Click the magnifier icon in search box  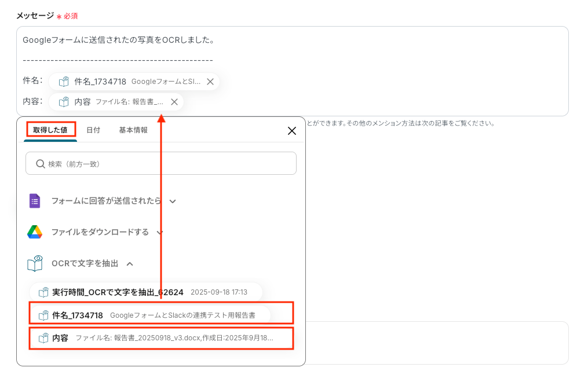[x=40, y=164]
